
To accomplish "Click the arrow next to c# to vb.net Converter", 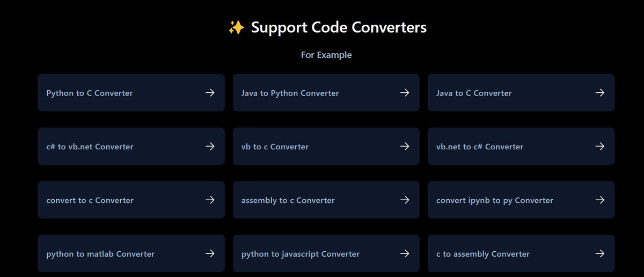I will tap(210, 147).
